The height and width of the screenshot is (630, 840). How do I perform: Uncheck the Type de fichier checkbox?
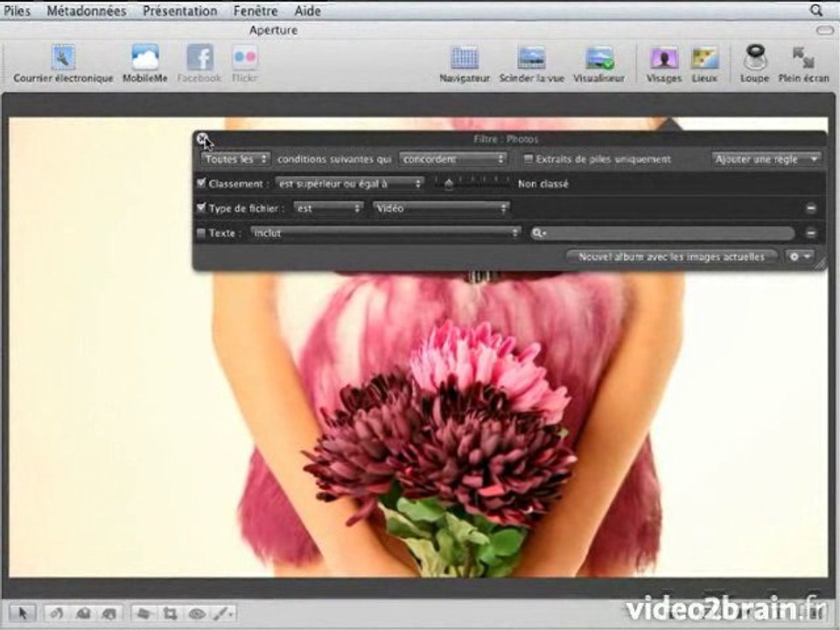(201, 207)
